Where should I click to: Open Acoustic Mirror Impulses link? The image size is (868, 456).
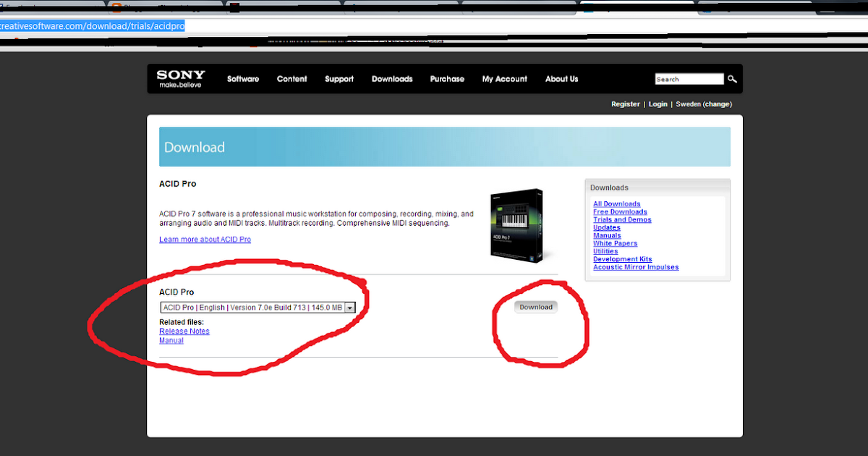tap(636, 267)
